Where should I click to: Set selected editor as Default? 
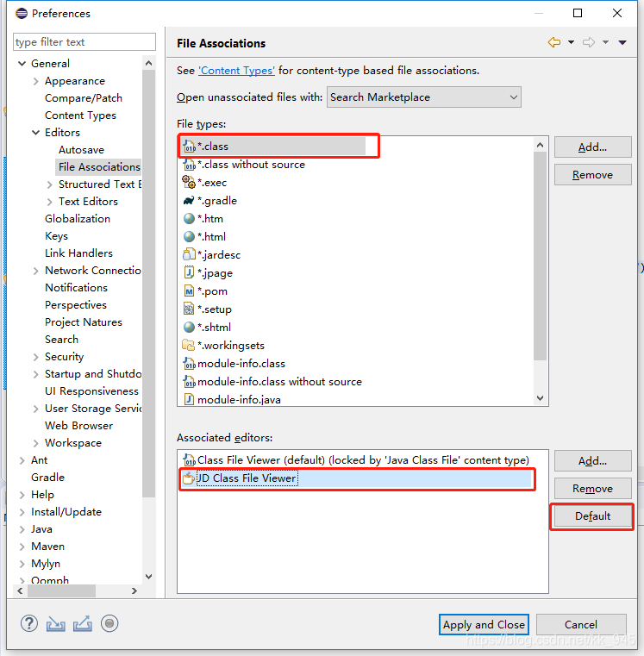(592, 515)
